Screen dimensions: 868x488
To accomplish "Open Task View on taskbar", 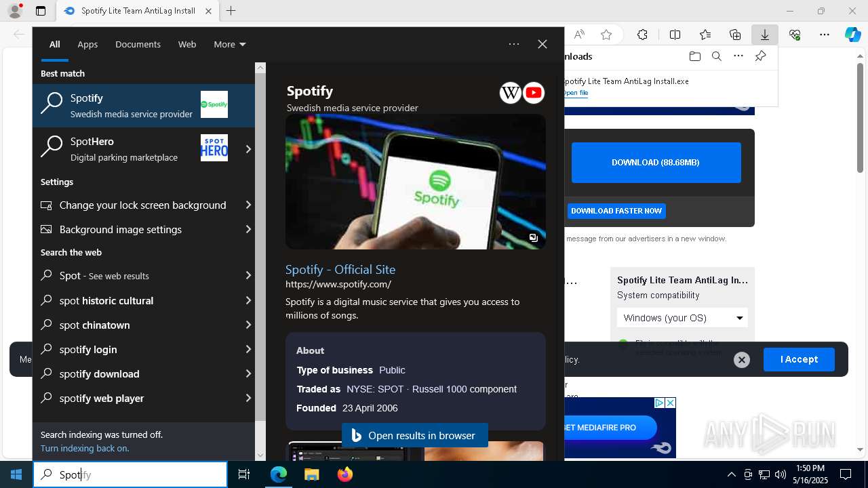I will (244, 474).
